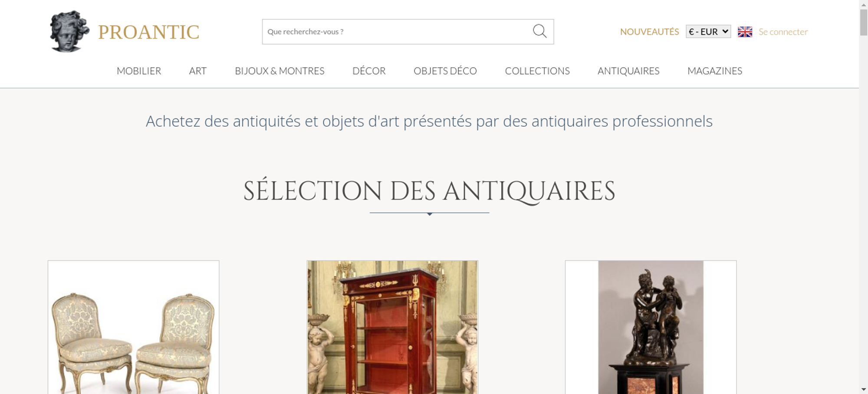Open the Mobilier menu

[x=139, y=71]
